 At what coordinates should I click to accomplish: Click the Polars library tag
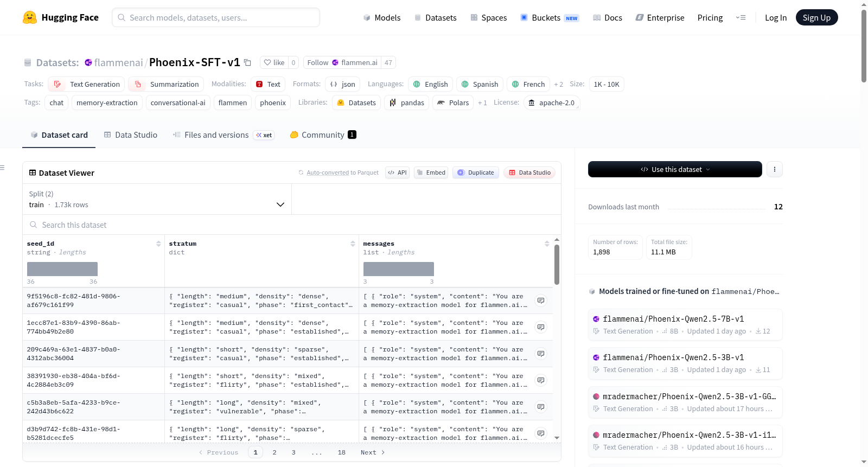tap(453, 103)
